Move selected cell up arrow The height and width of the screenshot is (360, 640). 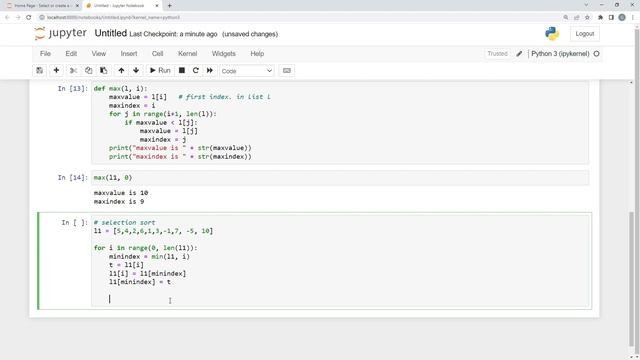pyautogui.click(x=121, y=71)
